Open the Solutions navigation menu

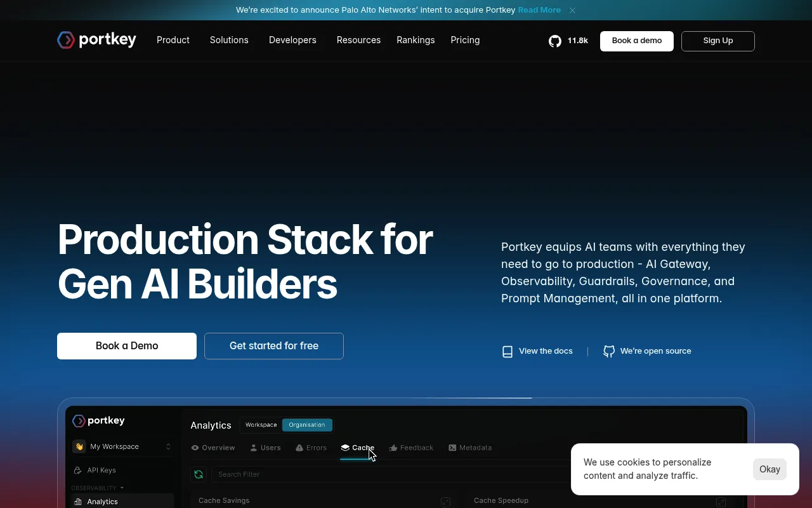point(229,40)
